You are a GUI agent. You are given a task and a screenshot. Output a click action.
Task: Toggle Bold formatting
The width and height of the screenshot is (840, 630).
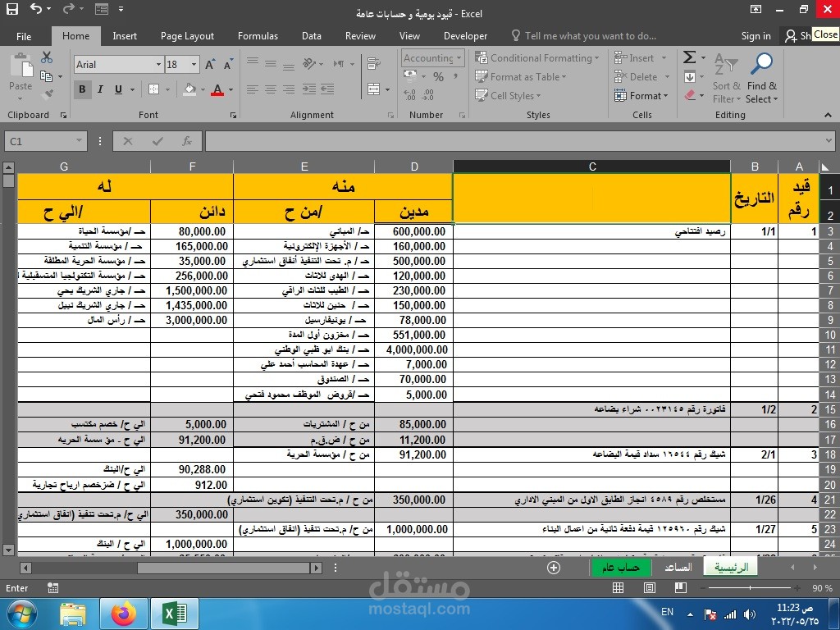[x=82, y=89]
